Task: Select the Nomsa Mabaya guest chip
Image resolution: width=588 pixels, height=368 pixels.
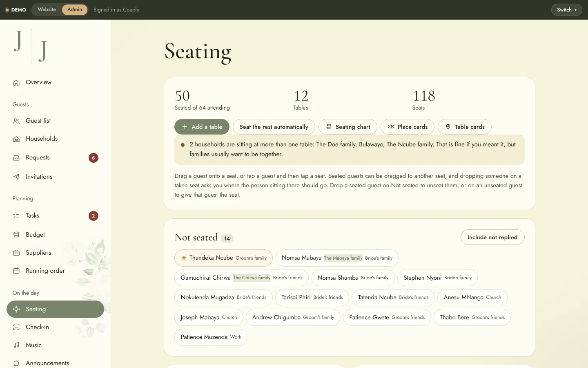Action: [x=337, y=258]
